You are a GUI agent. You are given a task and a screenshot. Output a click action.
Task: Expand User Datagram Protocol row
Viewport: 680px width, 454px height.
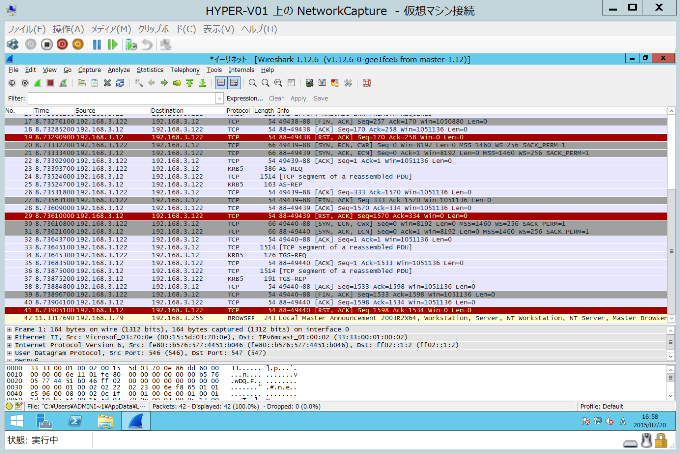pyautogui.click(x=9, y=353)
